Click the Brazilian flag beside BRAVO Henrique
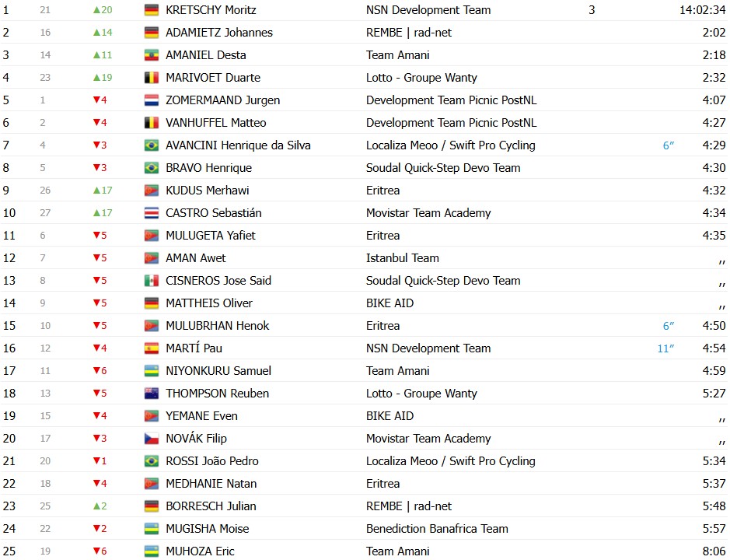Viewport: 730px width, 560px height. click(152, 168)
